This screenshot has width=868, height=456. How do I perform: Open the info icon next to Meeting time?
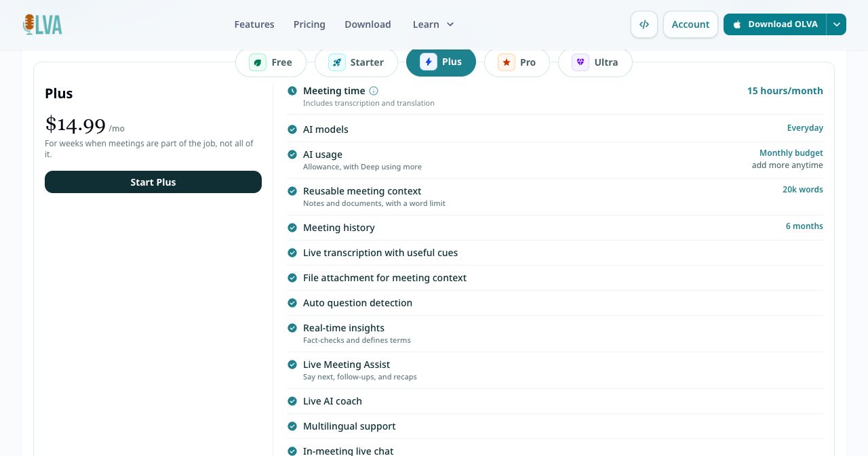pyautogui.click(x=374, y=91)
